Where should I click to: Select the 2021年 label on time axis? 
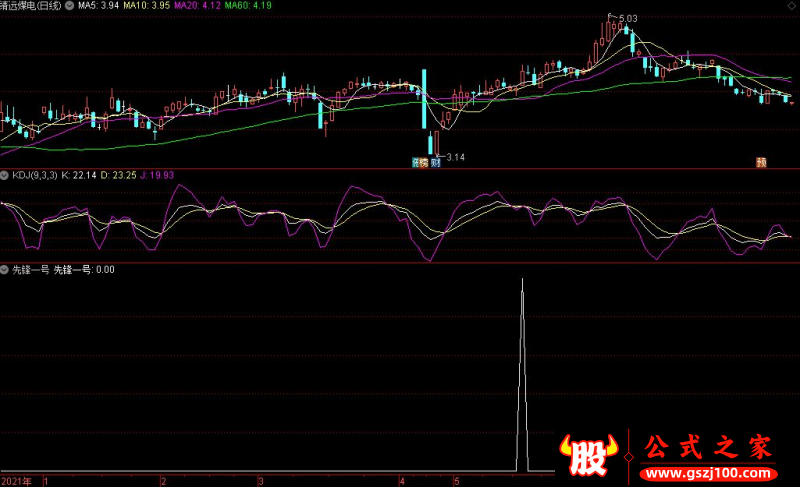pos(16,481)
